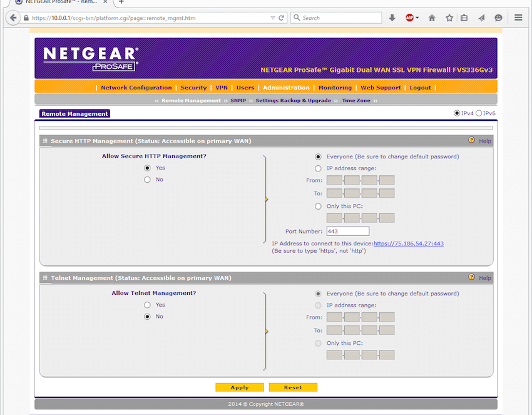Click the Secure HTTP Management section header
532x415 pixels.
pyautogui.click(x=267, y=141)
